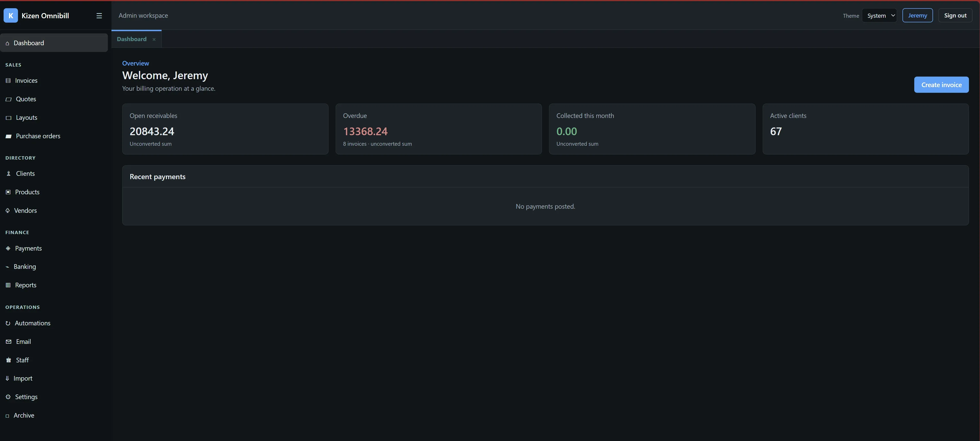Go to Quotes in sidebar

pos(54,99)
